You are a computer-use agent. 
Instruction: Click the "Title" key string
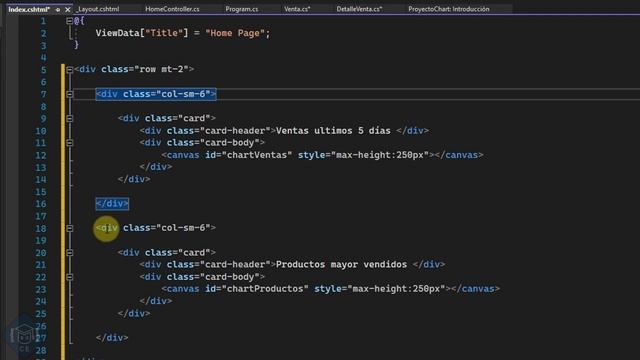tap(164, 33)
